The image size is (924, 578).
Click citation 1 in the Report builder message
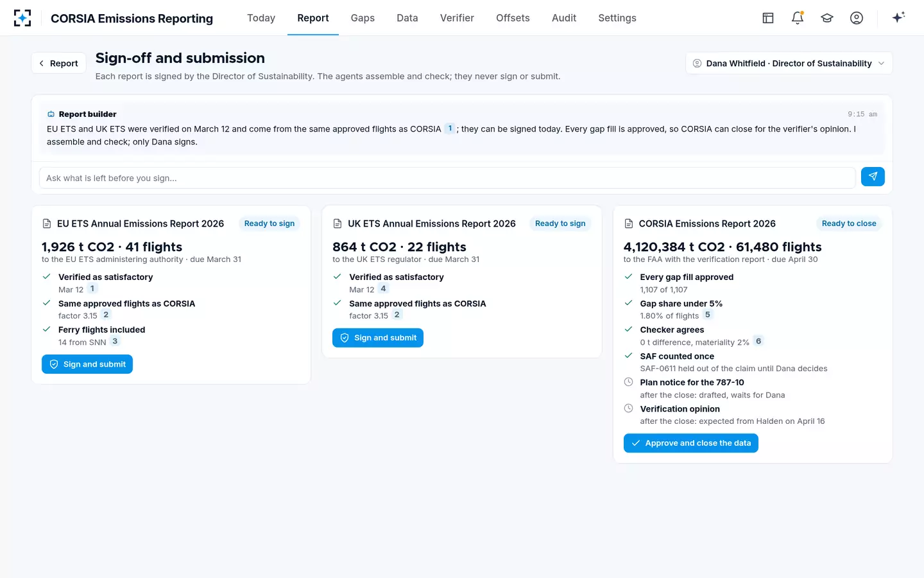tap(450, 128)
